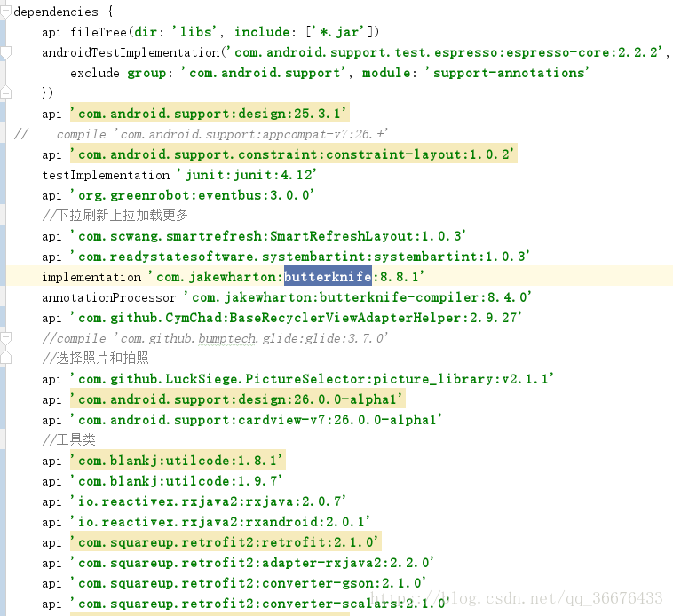Click the commented appcompat-v7:26.+ line
This screenshot has height=616, width=673.
(201, 134)
